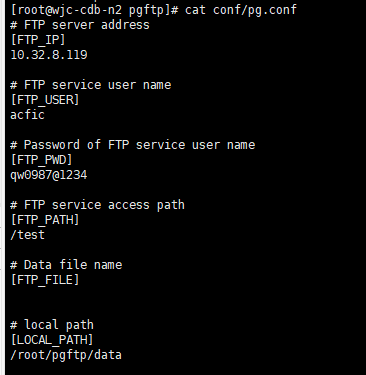Click the /root/pgftp/data path value

pos(66,355)
